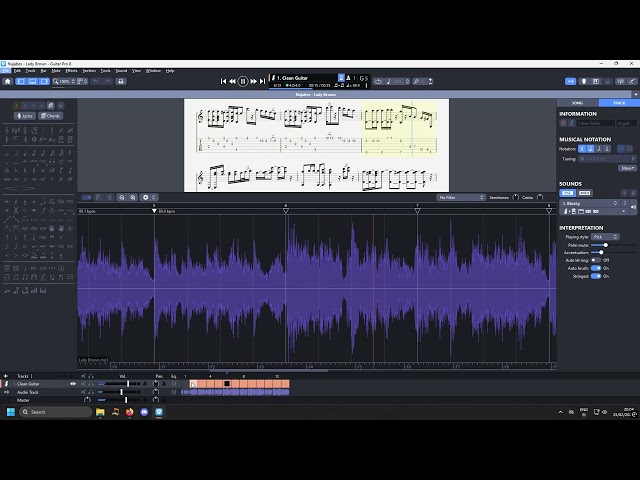Viewport: 640px width, 480px height.
Task: Rewind to previous bar
Action: click(x=232, y=81)
